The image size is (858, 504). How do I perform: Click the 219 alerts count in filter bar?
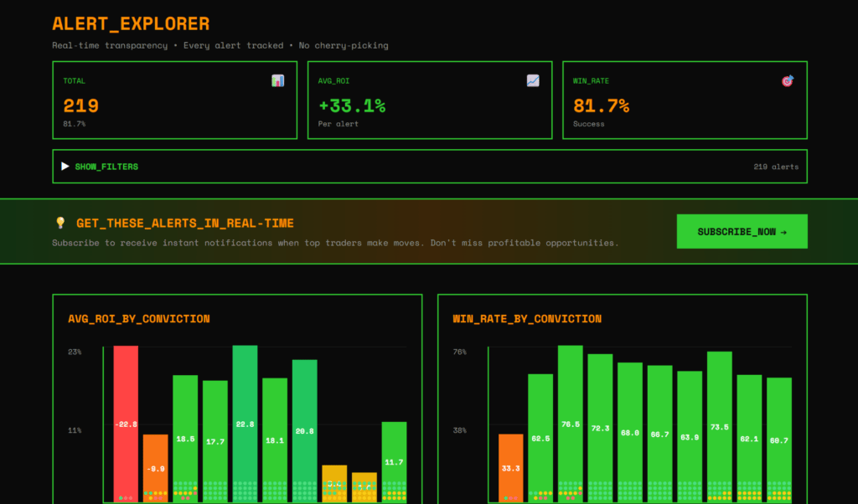pyautogui.click(x=775, y=167)
